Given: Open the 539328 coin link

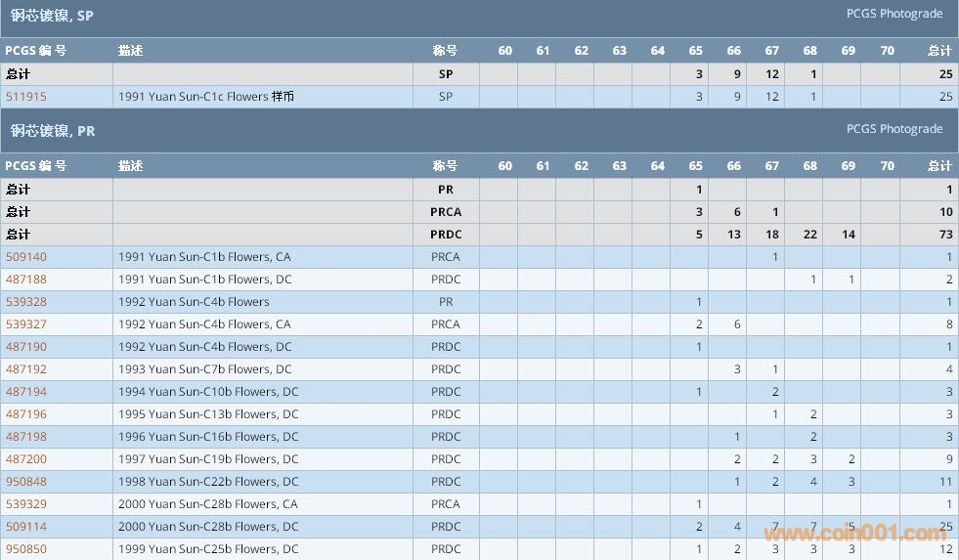Looking at the screenshot, I should click(26, 302).
